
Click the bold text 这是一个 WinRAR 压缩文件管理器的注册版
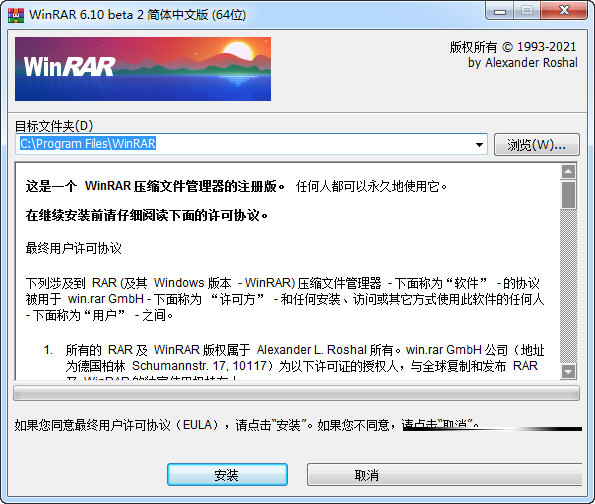[155, 186]
